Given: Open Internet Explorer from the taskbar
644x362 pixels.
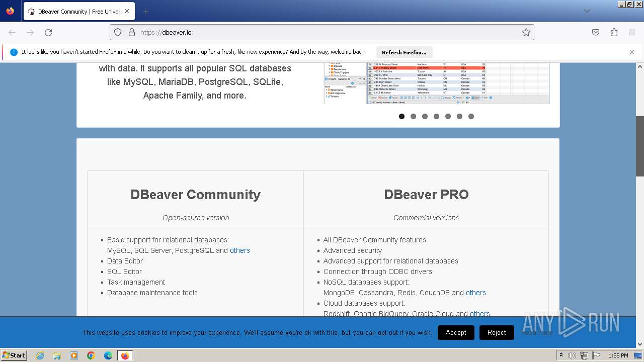Looking at the screenshot, I should tap(40, 355).
